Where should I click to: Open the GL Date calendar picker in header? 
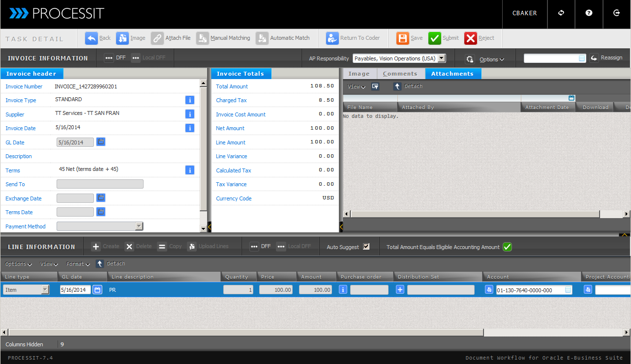(101, 142)
